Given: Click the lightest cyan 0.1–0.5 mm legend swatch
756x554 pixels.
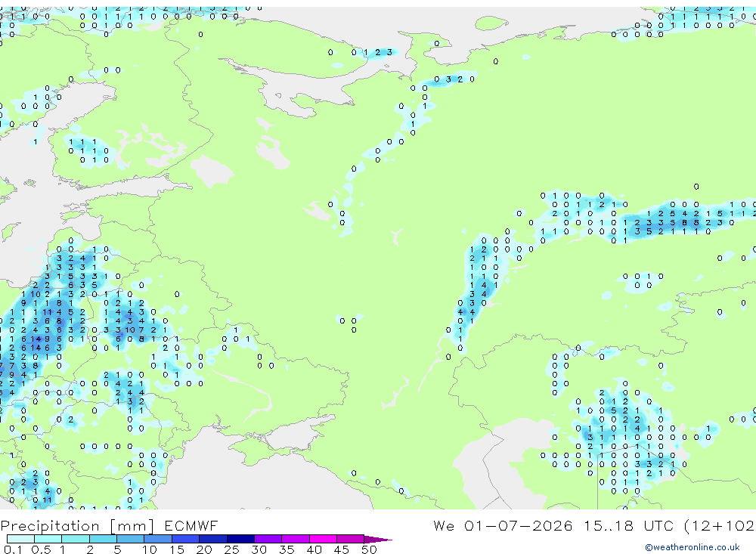Looking at the screenshot, I should pos(20,539).
